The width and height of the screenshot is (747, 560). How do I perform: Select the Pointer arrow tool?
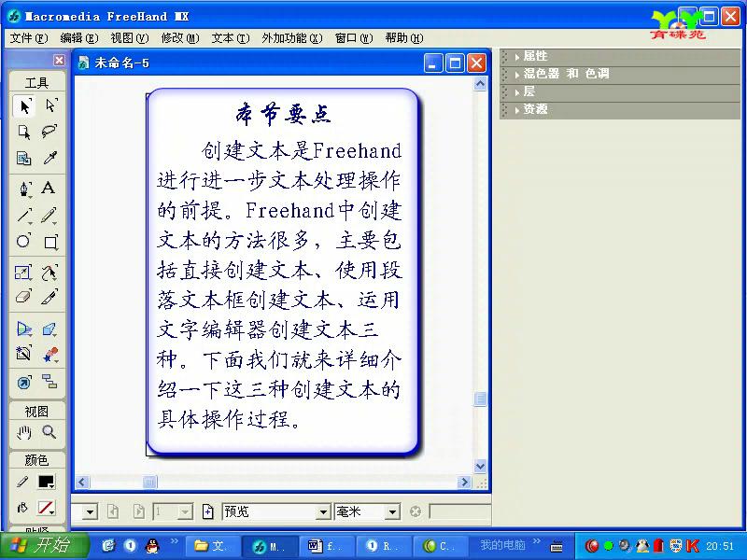pyautogui.click(x=24, y=105)
